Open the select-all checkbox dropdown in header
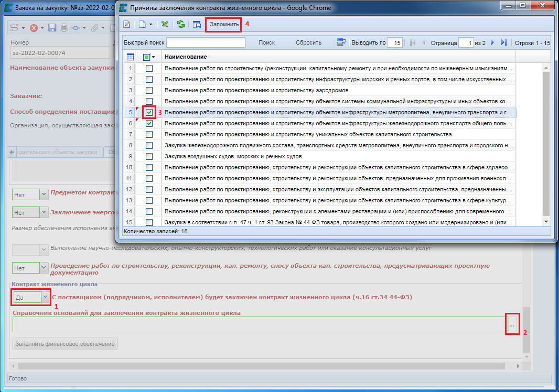 pyautogui.click(x=154, y=57)
